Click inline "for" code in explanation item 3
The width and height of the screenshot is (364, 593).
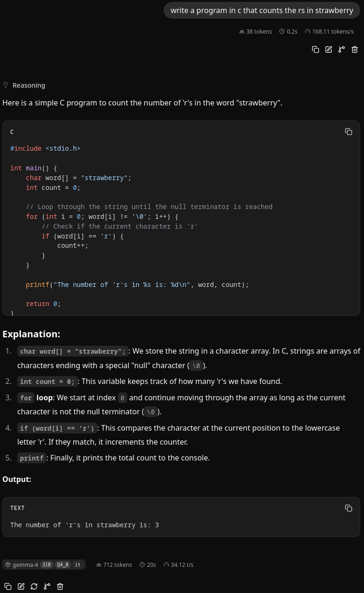(26, 398)
